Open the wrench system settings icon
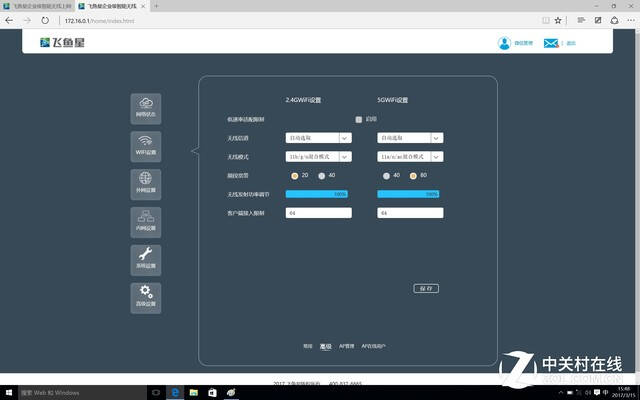This screenshot has height=400, width=640. (x=146, y=260)
